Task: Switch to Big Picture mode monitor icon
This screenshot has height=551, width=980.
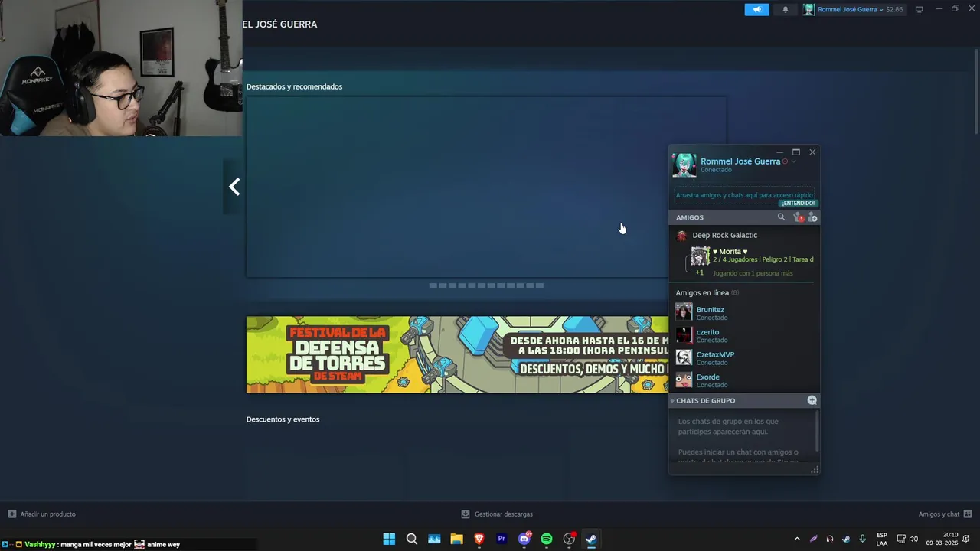Action: [x=919, y=9]
